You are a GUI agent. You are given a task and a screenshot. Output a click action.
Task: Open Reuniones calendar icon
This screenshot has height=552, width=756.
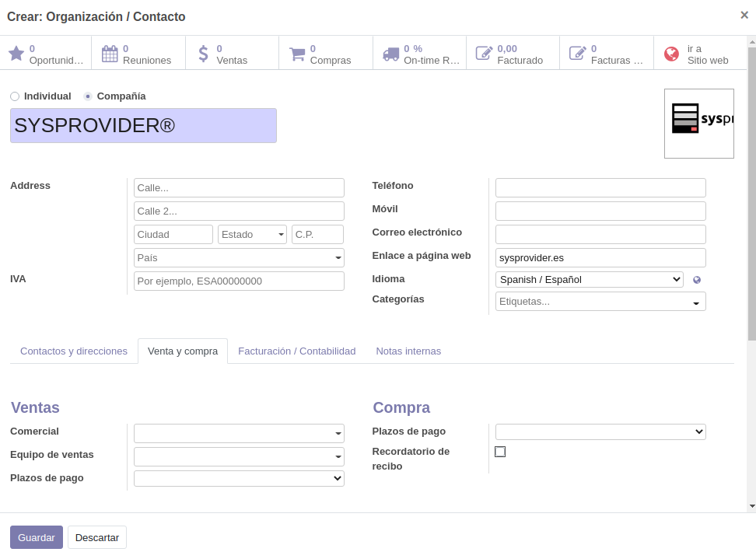coord(110,54)
